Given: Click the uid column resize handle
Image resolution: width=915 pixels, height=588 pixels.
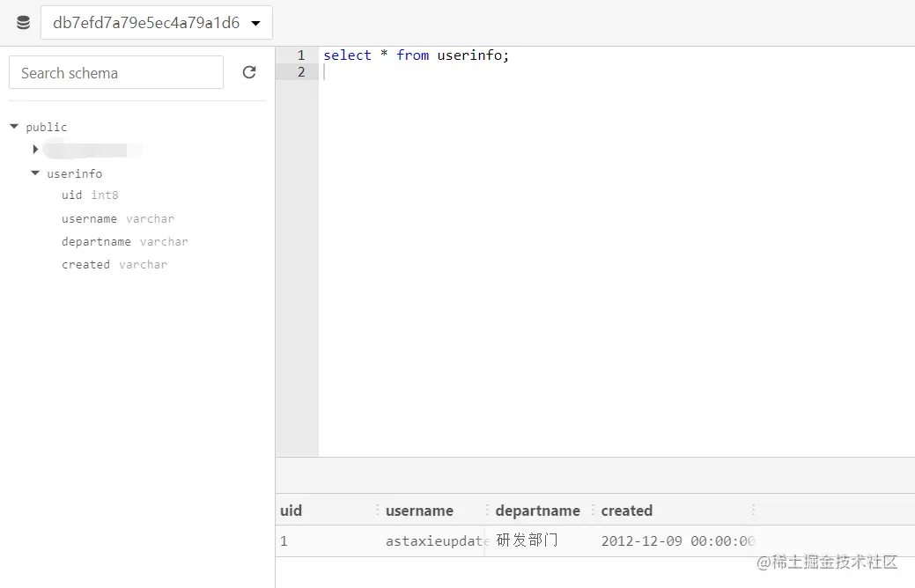Looking at the screenshot, I should coord(378,511).
